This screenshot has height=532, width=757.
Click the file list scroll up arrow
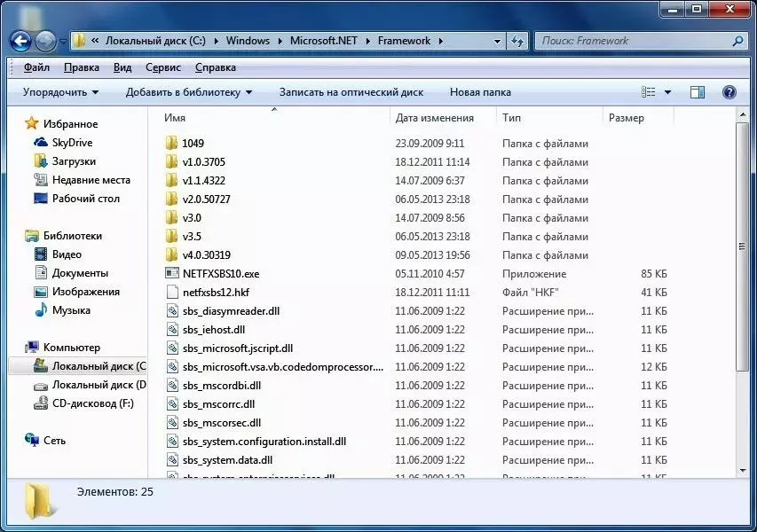(743, 114)
